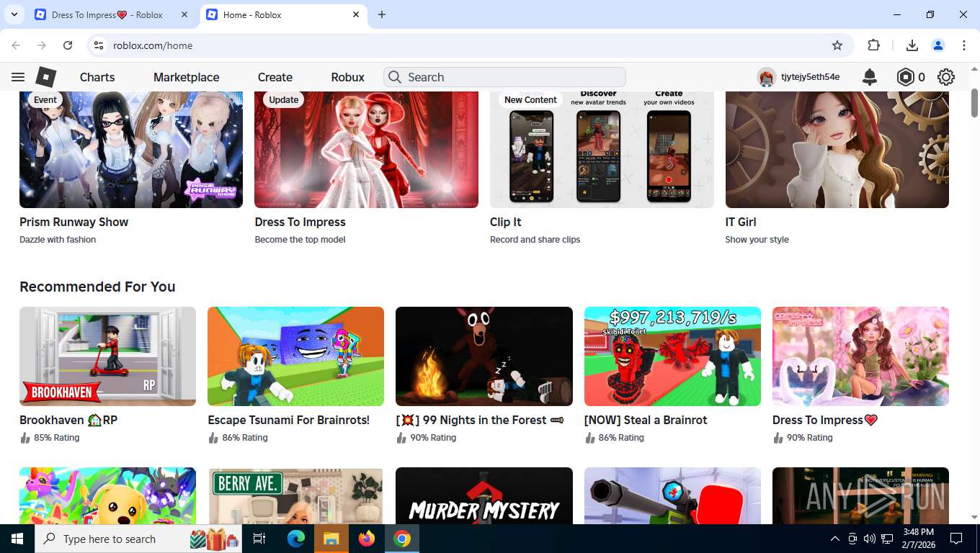Go forward to the next page
Screen dimensions: 980x553
point(42,45)
